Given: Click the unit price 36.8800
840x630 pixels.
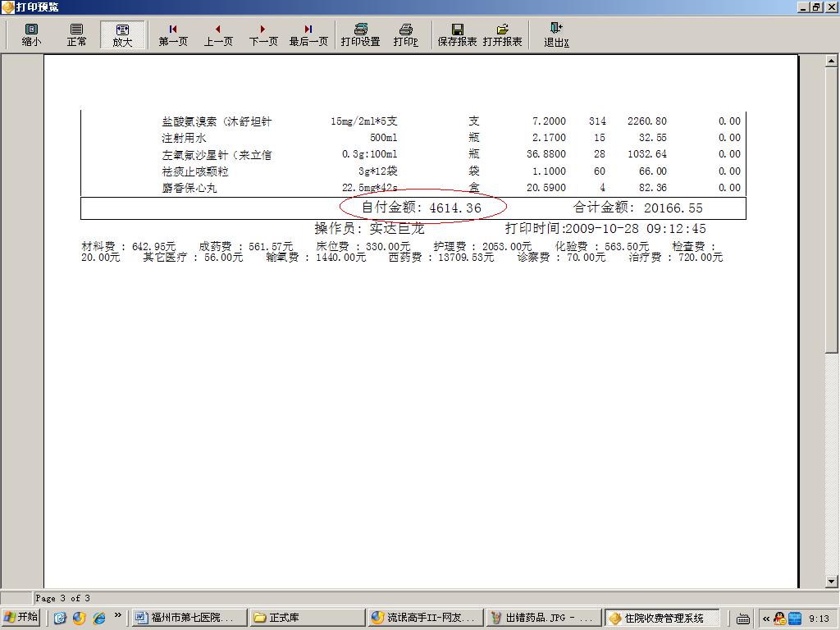Looking at the screenshot, I should coord(546,154).
